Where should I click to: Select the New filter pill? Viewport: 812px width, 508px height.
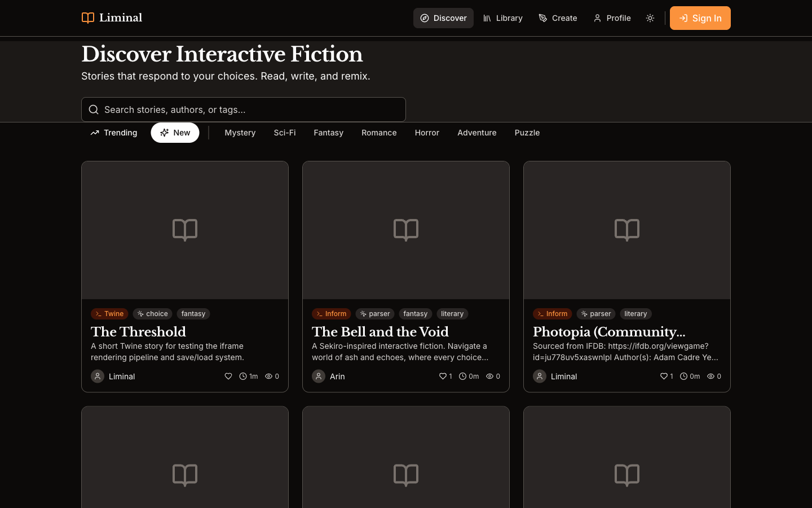(x=175, y=133)
